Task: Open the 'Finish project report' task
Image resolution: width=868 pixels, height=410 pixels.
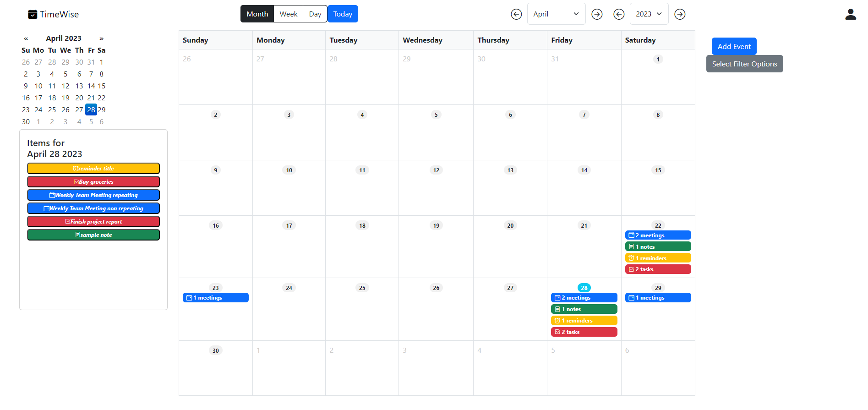Action: [x=93, y=221]
